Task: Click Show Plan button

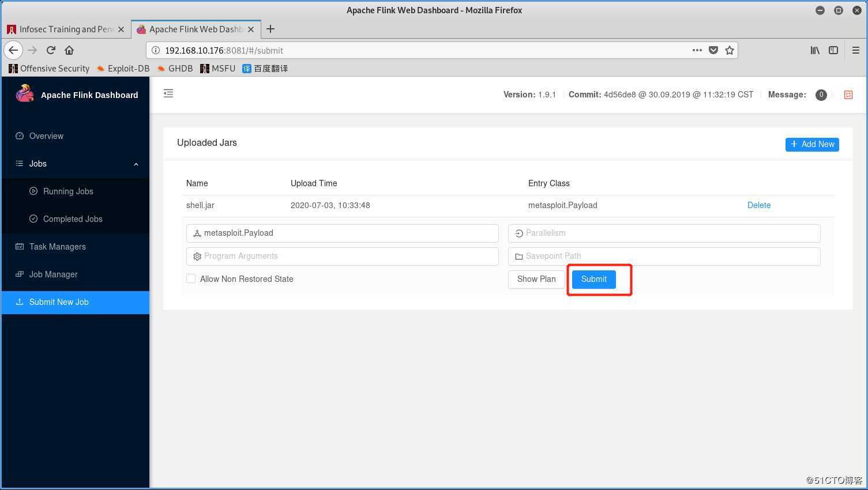Action: coord(536,279)
